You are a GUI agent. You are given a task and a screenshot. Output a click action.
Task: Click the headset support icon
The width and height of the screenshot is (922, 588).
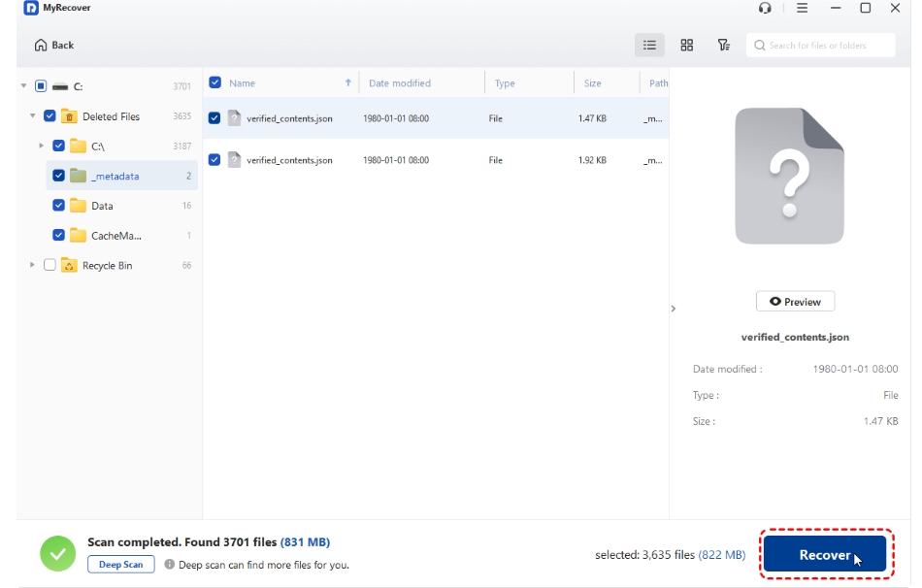[x=765, y=8]
